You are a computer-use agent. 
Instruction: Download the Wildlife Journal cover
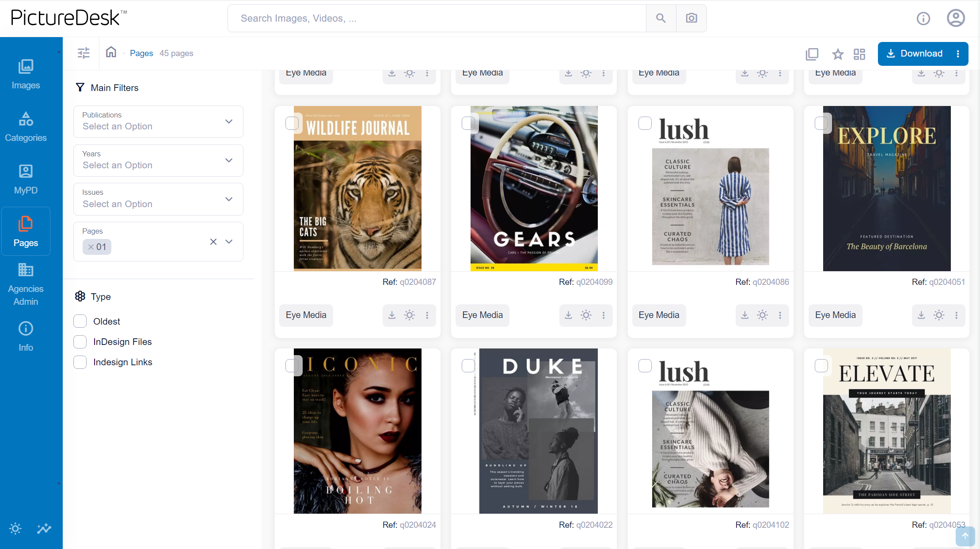tap(391, 315)
